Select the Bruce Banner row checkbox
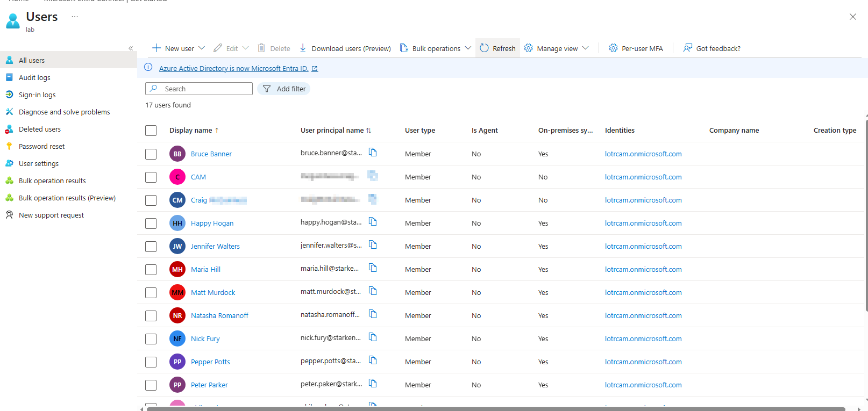This screenshot has width=868, height=411. [151, 154]
